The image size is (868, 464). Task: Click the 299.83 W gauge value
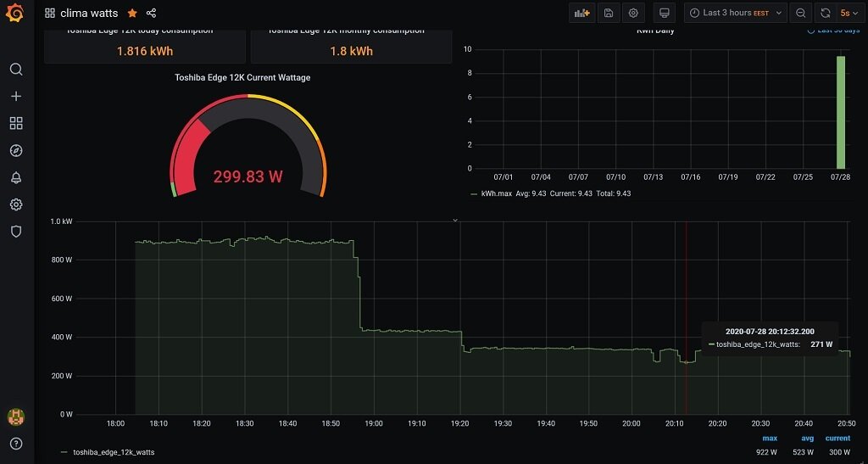tap(248, 176)
